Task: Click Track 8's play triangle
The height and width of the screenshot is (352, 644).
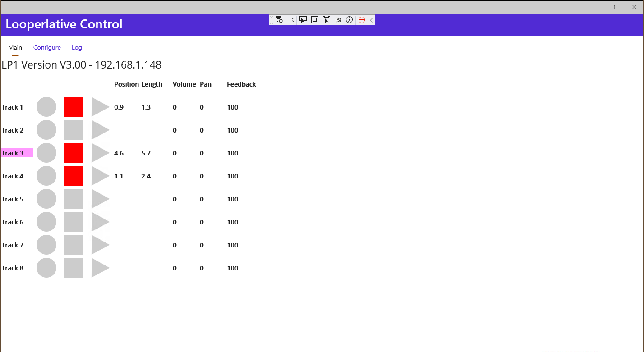Action: coord(100,268)
